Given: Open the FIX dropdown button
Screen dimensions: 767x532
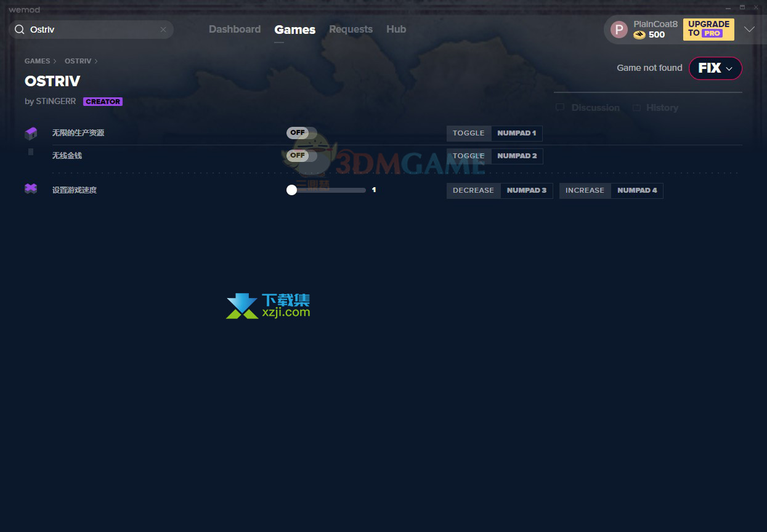Looking at the screenshot, I should click(715, 68).
